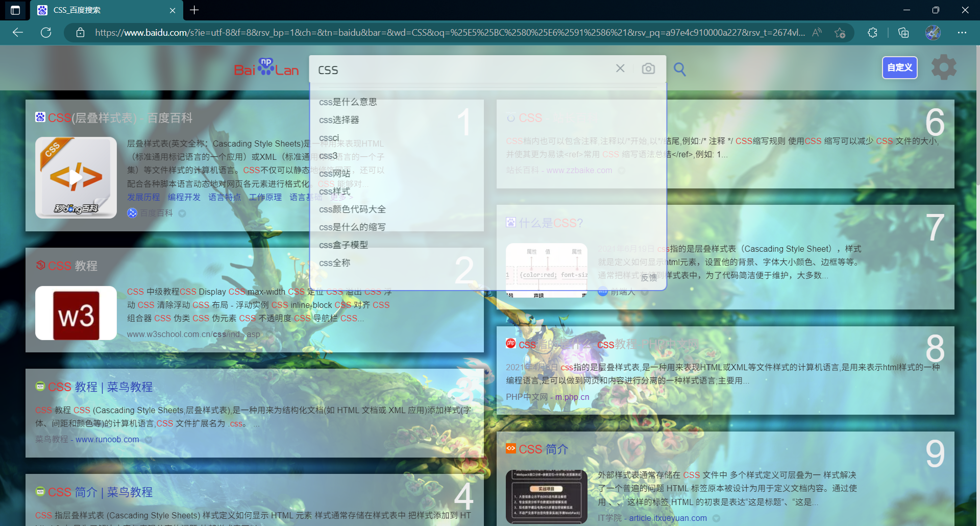The width and height of the screenshot is (980, 526).
Task: Choose suggestion css选择器
Action: pyautogui.click(x=339, y=119)
